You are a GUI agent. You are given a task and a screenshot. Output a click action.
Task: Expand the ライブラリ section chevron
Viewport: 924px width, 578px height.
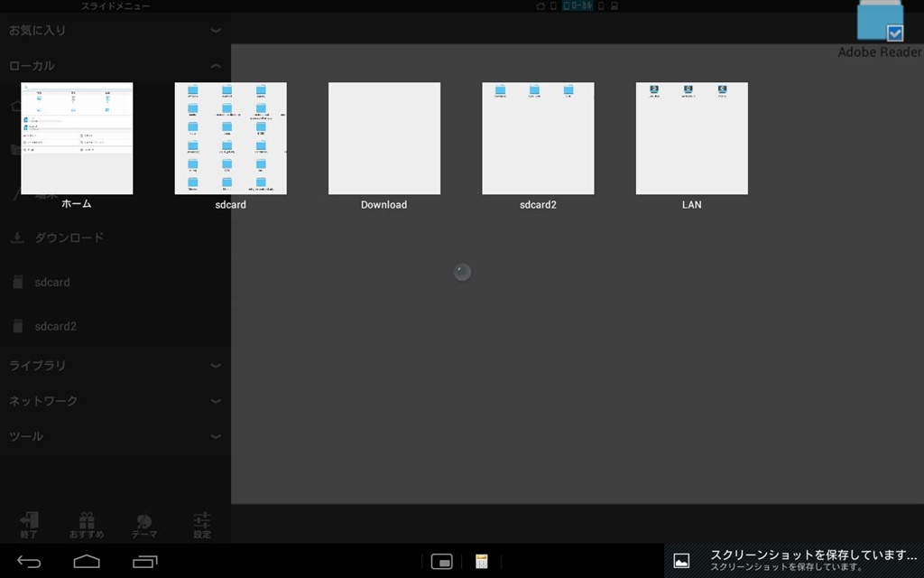216,365
